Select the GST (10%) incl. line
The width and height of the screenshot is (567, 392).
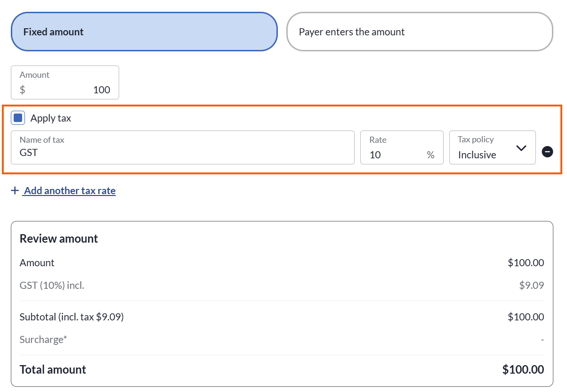[x=52, y=285]
